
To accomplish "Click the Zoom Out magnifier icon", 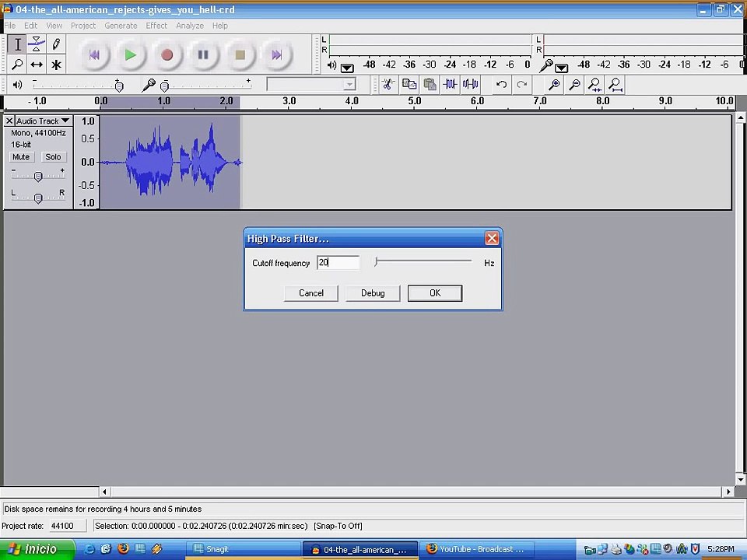I will point(574,85).
